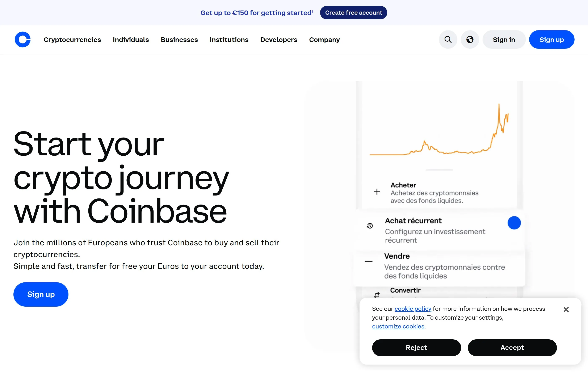Open the Cryptocurrencies menu
This screenshot has width=588, height=378.
72,39
